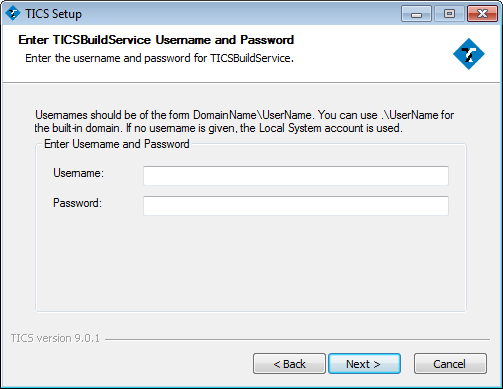This screenshot has height=389, width=503.
Task: Click the bold Enter TICSBuildService heading
Action: (156, 40)
